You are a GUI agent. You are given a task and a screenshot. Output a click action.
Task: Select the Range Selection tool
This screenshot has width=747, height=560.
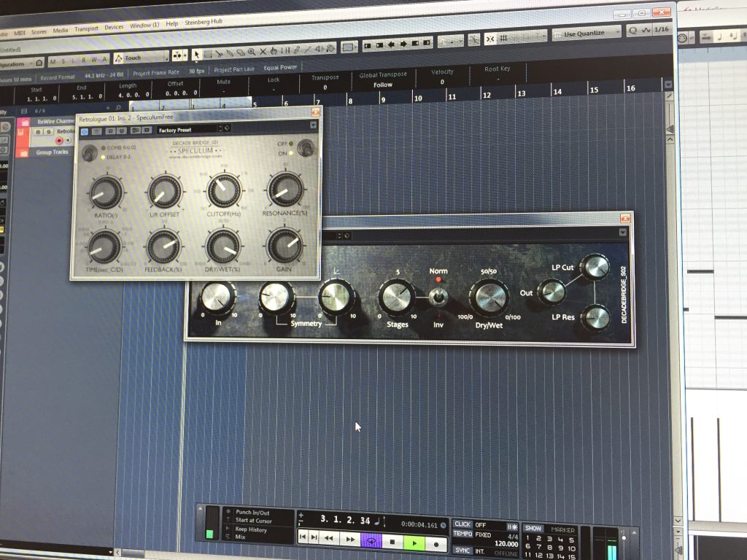[x=208, y=55]
